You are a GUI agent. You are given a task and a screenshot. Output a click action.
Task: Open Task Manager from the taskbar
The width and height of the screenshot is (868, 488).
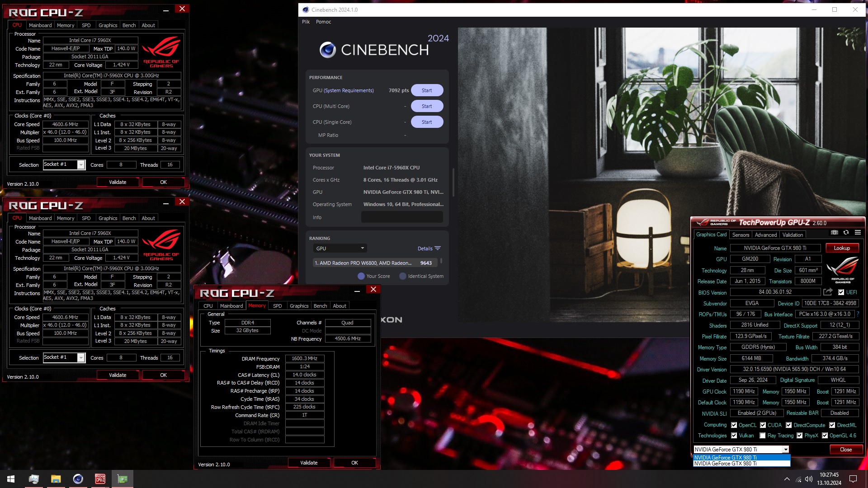[34, 479]
